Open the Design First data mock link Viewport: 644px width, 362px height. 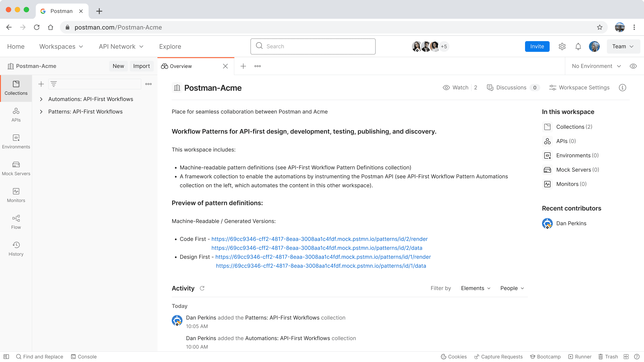[x=321, y=266]
